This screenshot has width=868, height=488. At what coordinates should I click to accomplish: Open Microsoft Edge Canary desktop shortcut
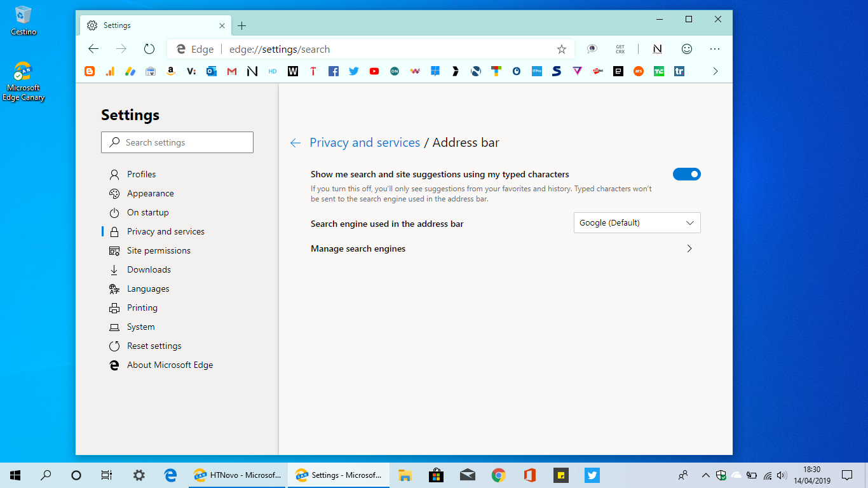click(x=24, y=81)
